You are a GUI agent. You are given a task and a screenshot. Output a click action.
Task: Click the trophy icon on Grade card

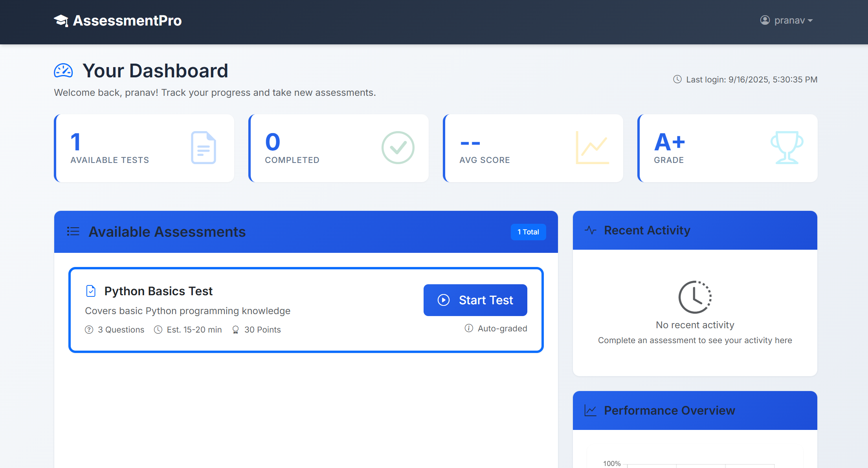(787, 148)
